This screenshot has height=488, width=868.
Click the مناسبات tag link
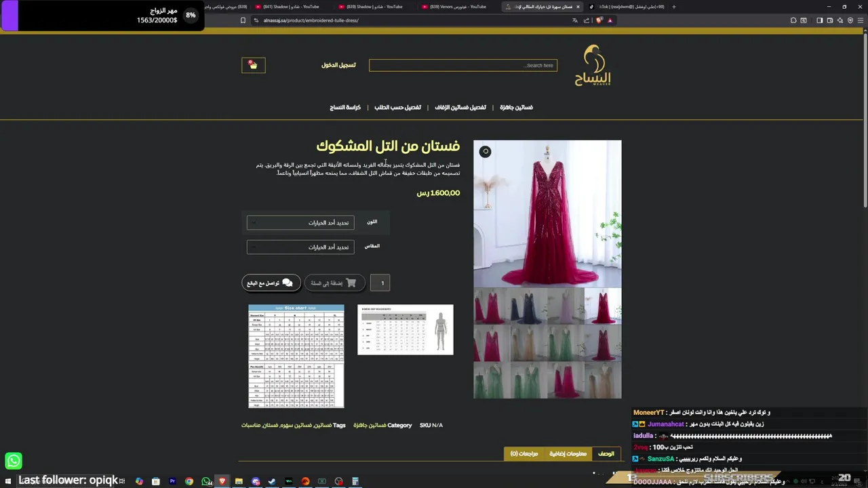click(x=252, y=425)
